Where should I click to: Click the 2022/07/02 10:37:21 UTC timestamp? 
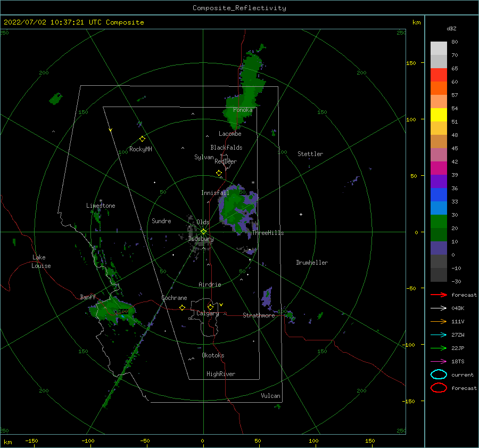(x=74, y=22)
